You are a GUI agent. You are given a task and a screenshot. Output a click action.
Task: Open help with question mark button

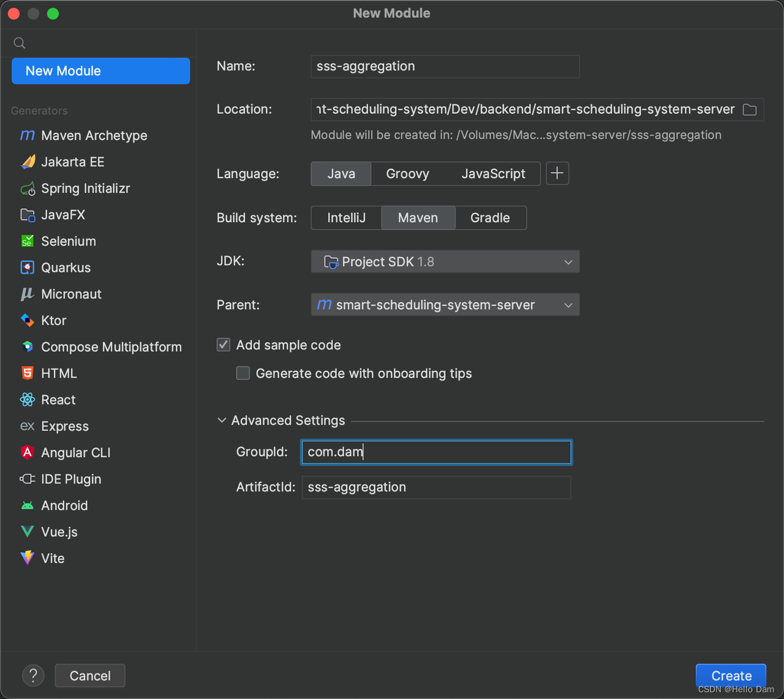point(33,676)
